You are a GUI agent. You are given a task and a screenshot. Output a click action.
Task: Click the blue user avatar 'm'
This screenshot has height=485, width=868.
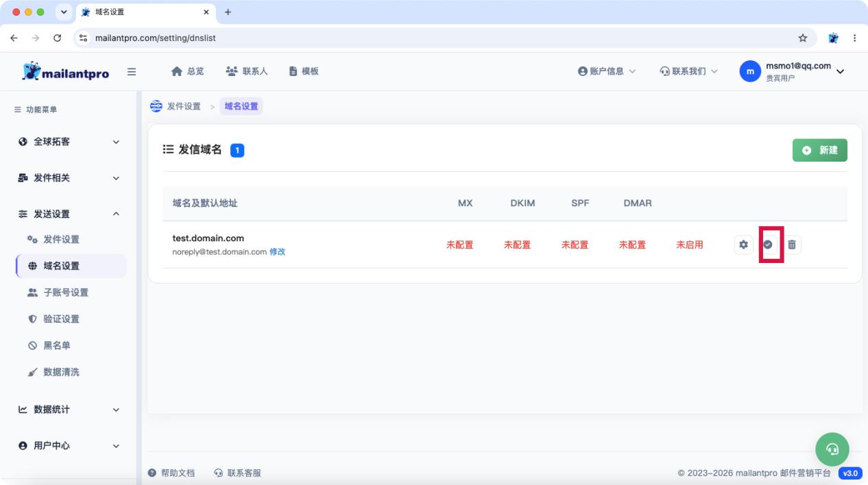coord(750,71)
